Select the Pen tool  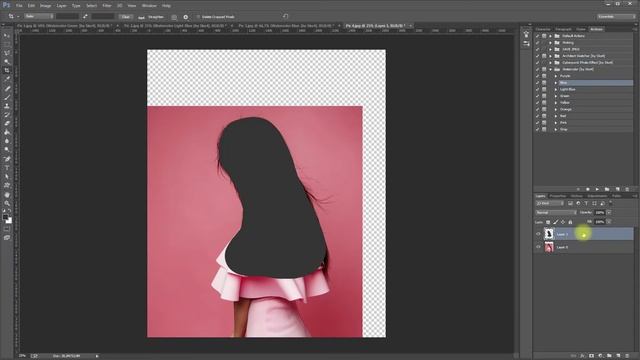[x=7, y=159]
